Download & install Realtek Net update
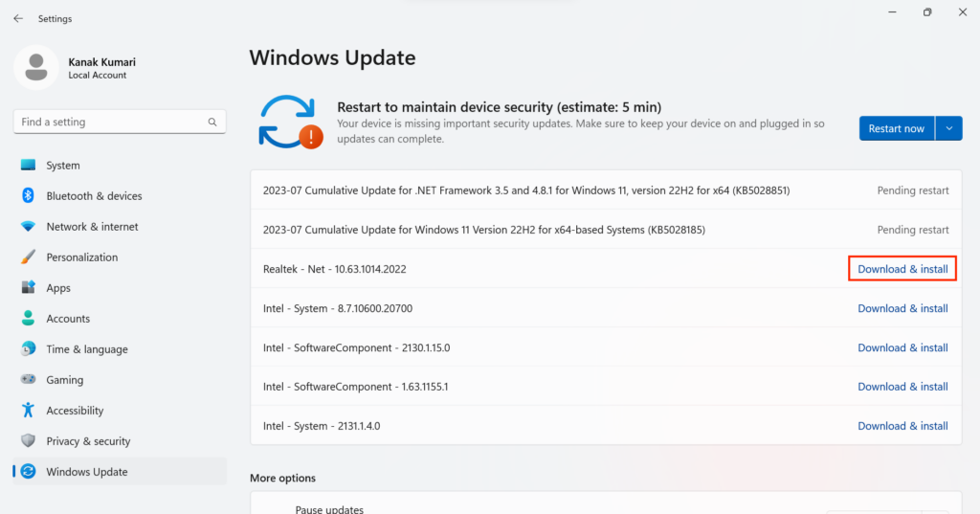This screenshot has width=980, height=514. point(902,269)
